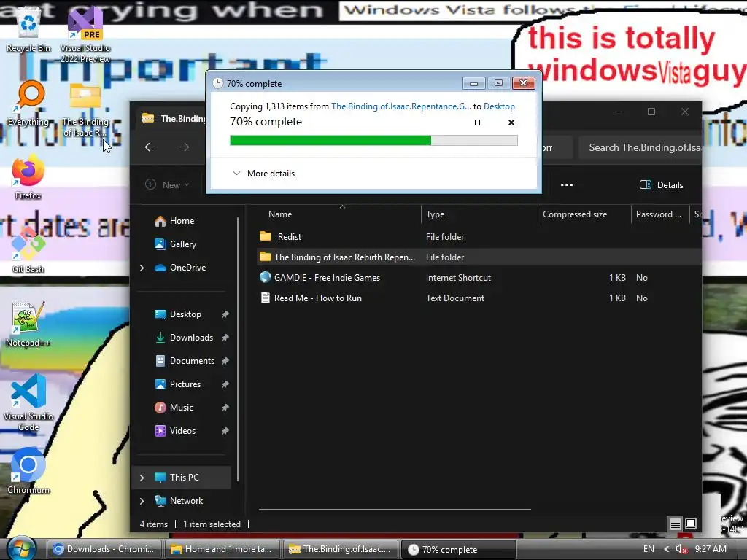
Task: Launch the Everything search shortcut
Action: tap(28, 102)
